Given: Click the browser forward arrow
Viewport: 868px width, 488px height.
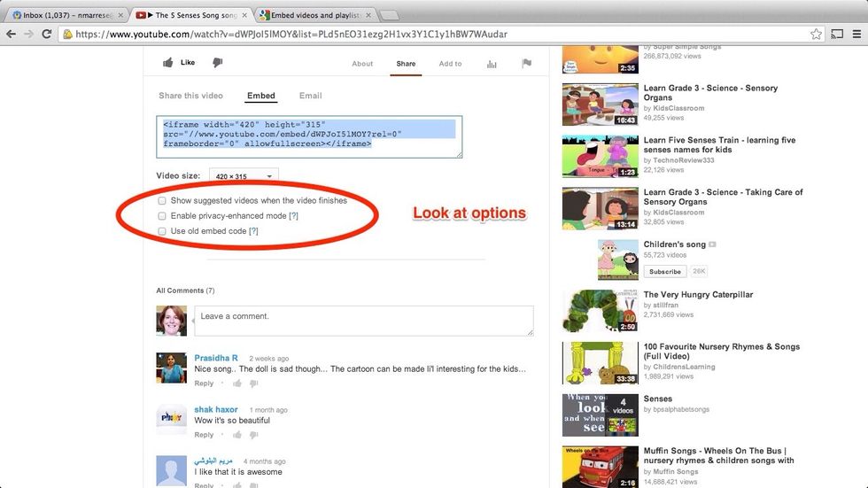Looking at the screenshot, I should [28, 34].
